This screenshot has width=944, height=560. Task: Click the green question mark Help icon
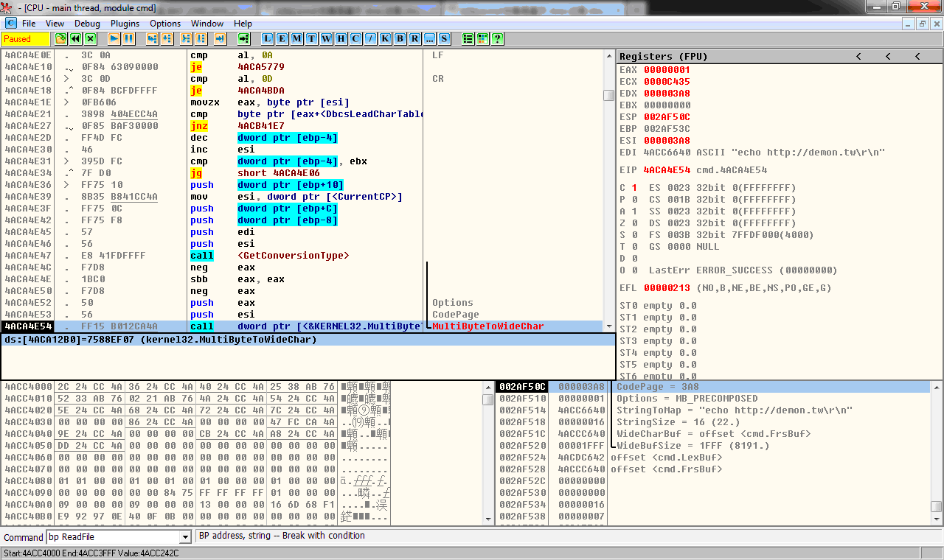pos(498,38)
